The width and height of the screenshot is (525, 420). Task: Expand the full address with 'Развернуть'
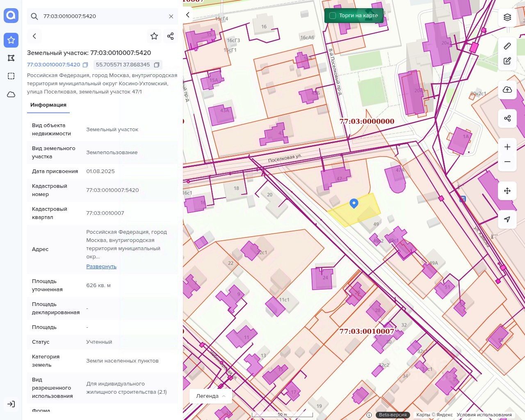pos(101,266)
